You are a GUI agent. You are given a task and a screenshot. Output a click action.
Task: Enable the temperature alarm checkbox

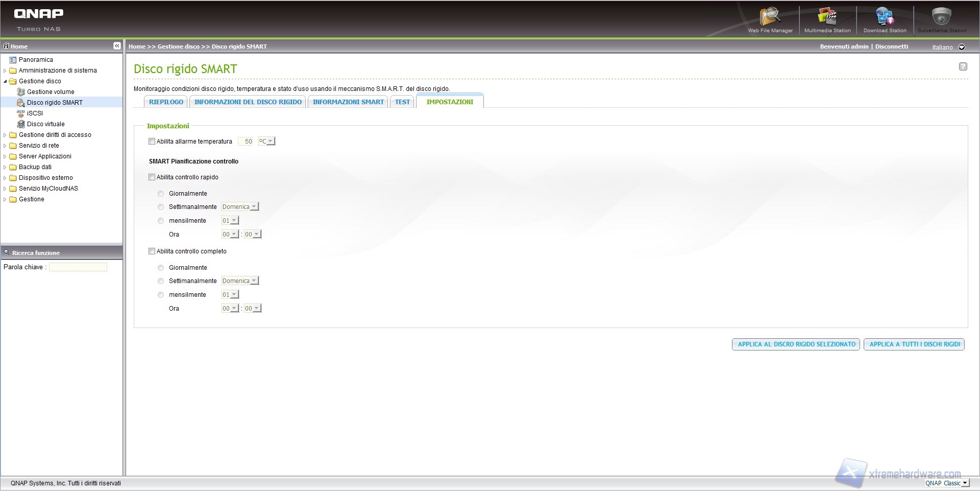(152, 142)
